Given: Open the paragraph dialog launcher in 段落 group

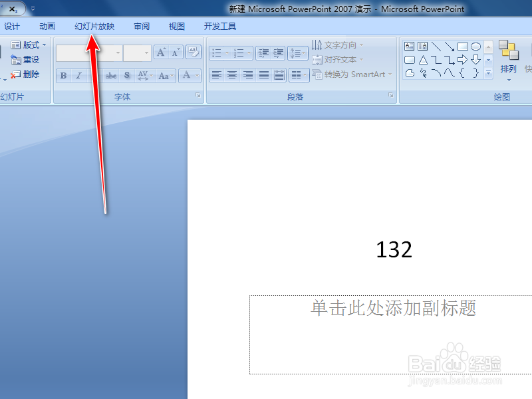Looking at the screenshot, I should click(391, 96).
